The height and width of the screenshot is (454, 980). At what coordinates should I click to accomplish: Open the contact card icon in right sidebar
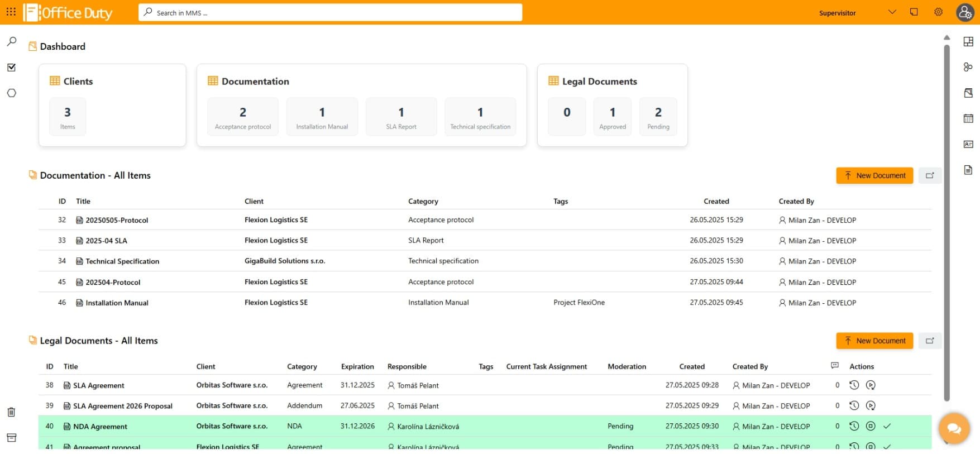click(968, 144)
